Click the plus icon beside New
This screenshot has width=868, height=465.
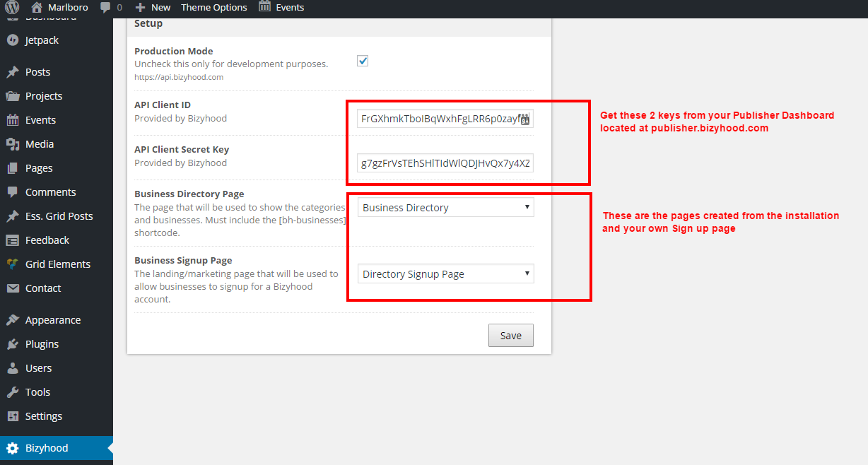(x=140, y=8)
